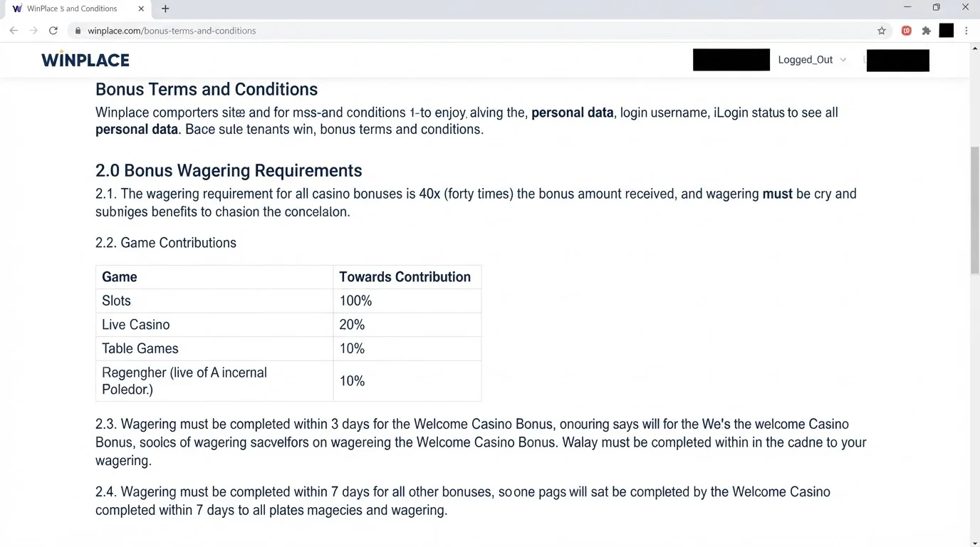
Task: Click the WINPLACE logo
Action: (85, 60)
